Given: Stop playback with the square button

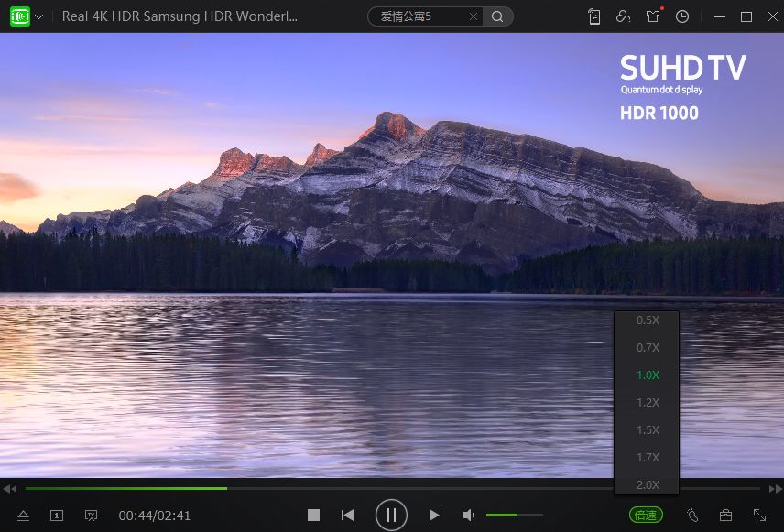Looking at the screenshot, I should tap(313, 515).
